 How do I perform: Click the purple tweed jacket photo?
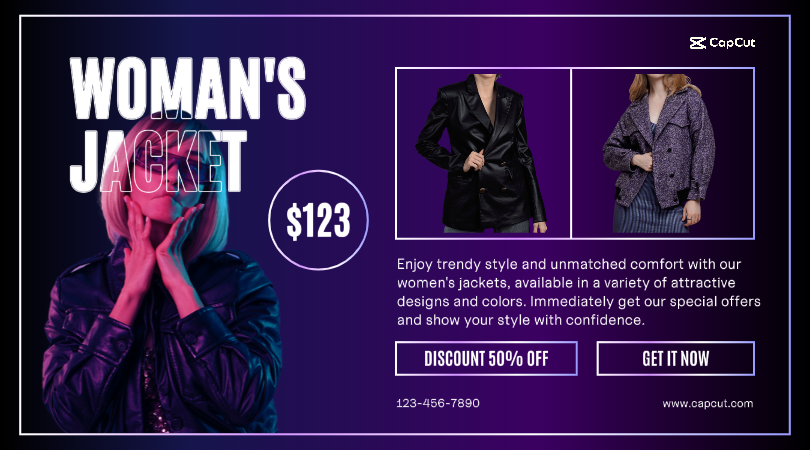[660, 153]
